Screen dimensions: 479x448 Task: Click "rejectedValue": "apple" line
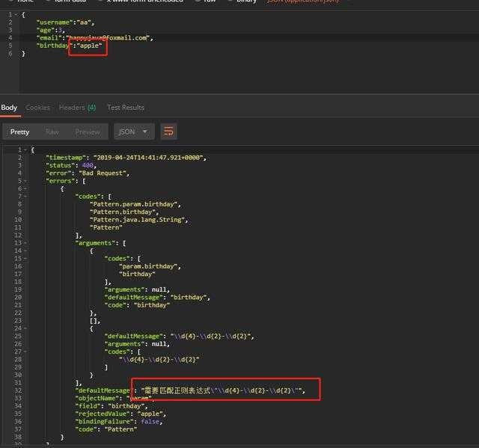120,414
